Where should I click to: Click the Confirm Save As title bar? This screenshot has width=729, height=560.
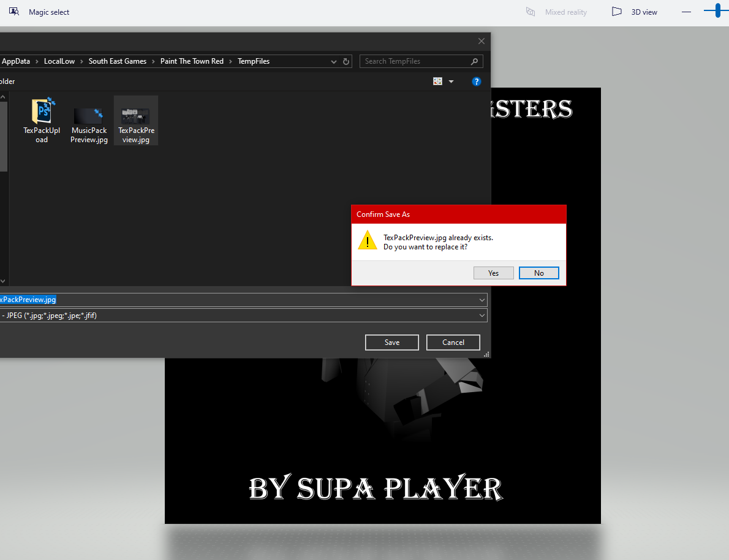tap(459, 214)
